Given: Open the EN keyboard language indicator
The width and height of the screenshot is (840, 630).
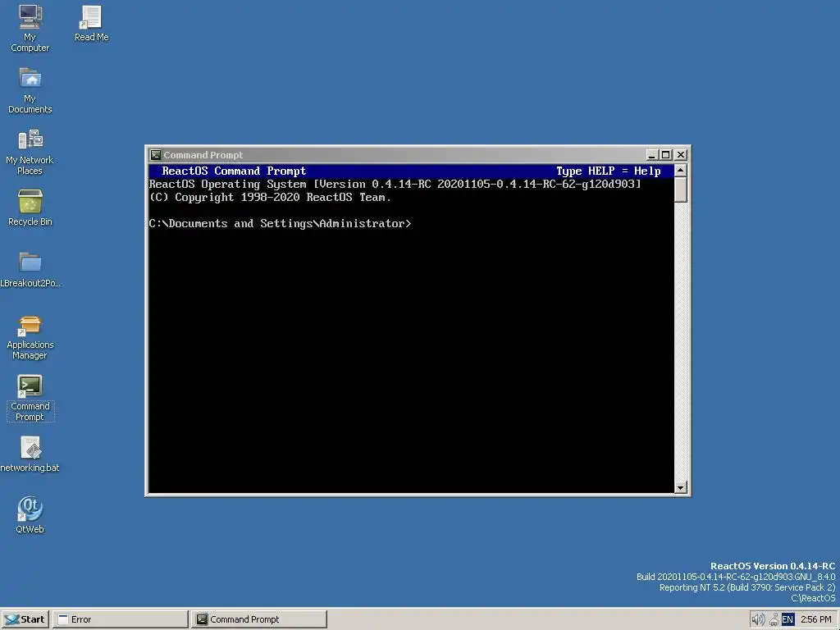Looking at the screenshot, I should tap(787, 620).
